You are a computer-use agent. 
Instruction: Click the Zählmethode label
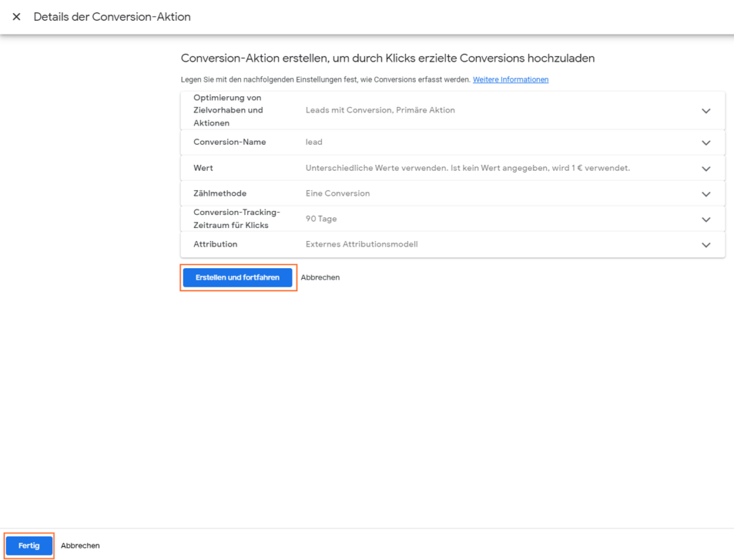(219, 194)
